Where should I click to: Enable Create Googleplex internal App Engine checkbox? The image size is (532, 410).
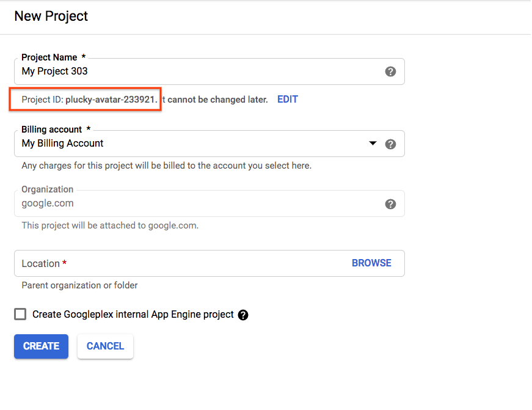click(21, 314)
